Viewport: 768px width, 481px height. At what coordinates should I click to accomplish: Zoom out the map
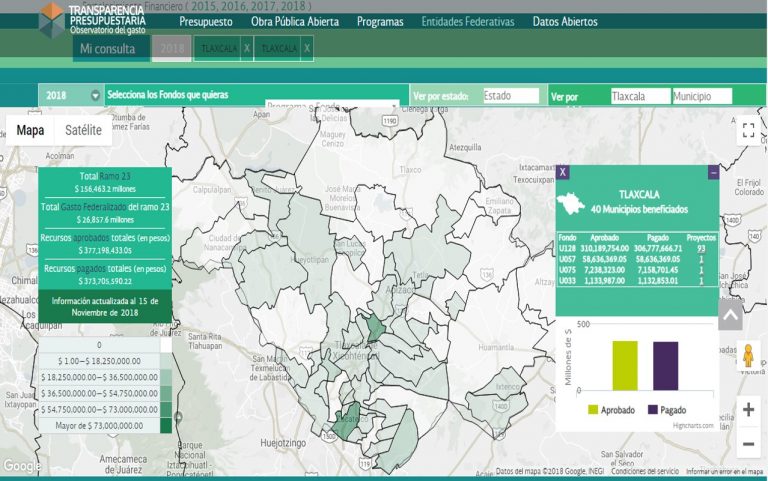click(748, 444)
